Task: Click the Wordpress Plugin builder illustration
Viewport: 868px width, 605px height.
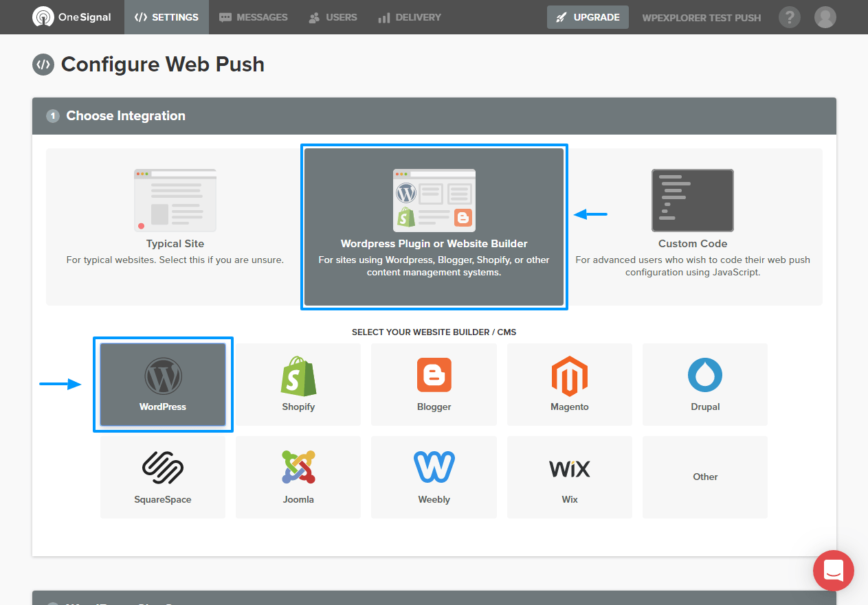Action: point(434,201)
